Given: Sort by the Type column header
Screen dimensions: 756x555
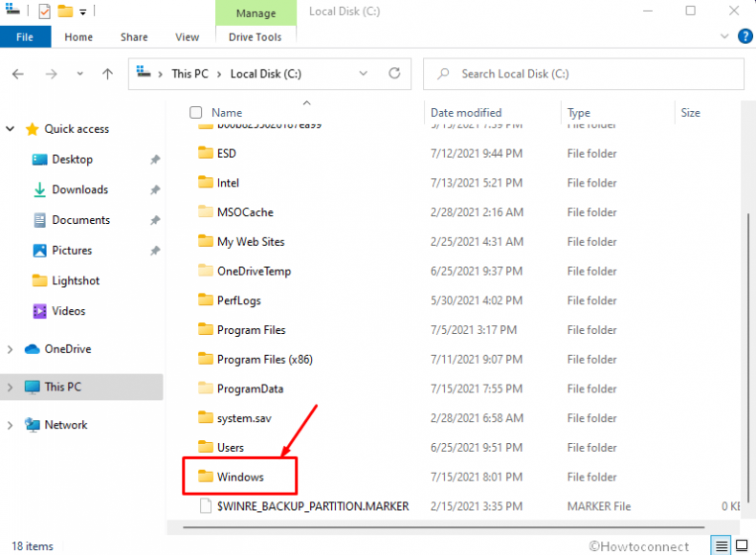Looking at the screenshot, I should click(x=579, y=113).
